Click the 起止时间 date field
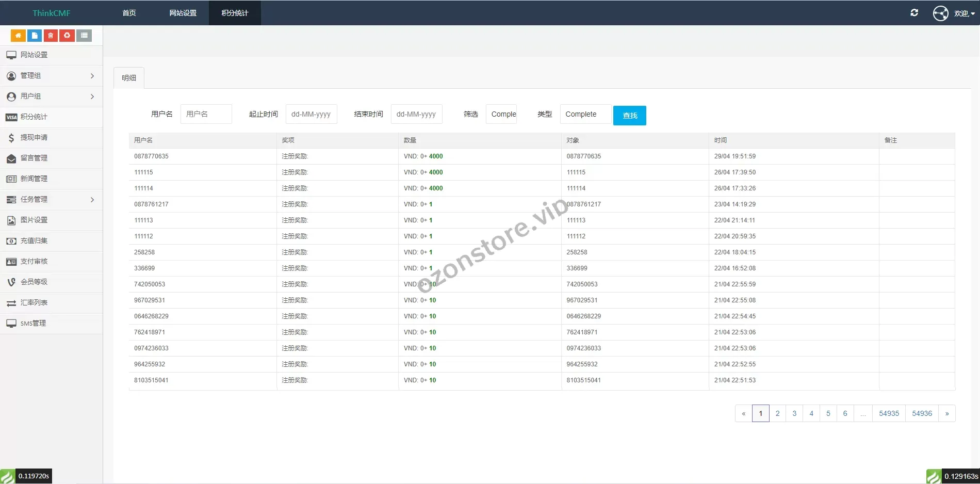Screen dimensions: 980x484 (311, 114)
